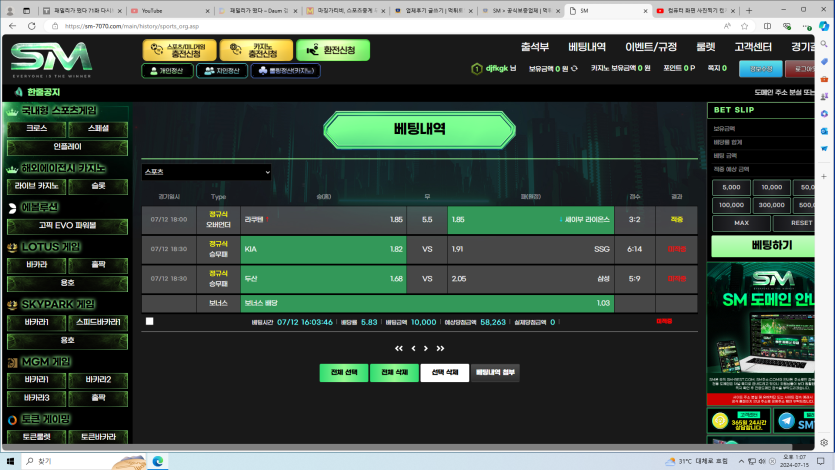Go to the next page with right arrow
The image size is (835, 470).
tap(426, 348)
